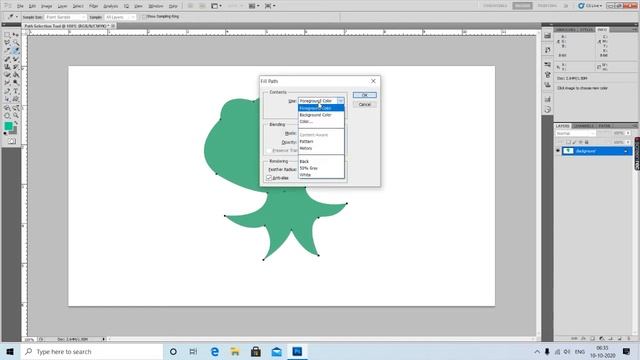
Task: Toggle lock position in Layers panel
Action: pyautogui.click(x=580, y=142)
